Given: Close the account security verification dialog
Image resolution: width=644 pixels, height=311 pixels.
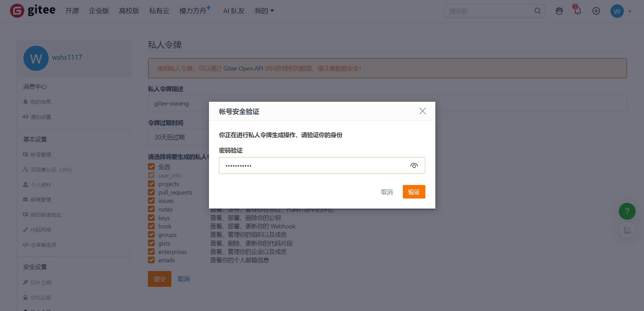Looking at the screenshot, I should pos(422,111).
